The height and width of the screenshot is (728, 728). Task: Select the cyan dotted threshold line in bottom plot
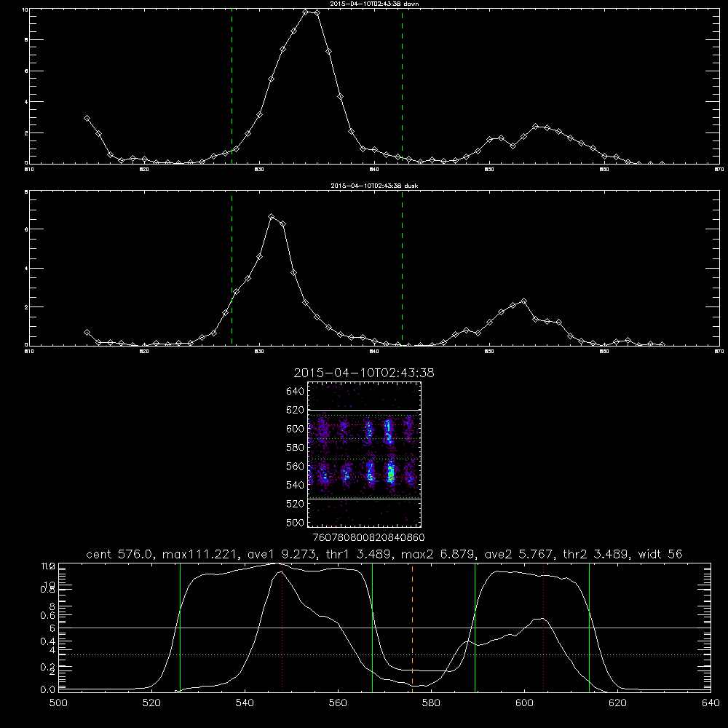pos(384,654)
